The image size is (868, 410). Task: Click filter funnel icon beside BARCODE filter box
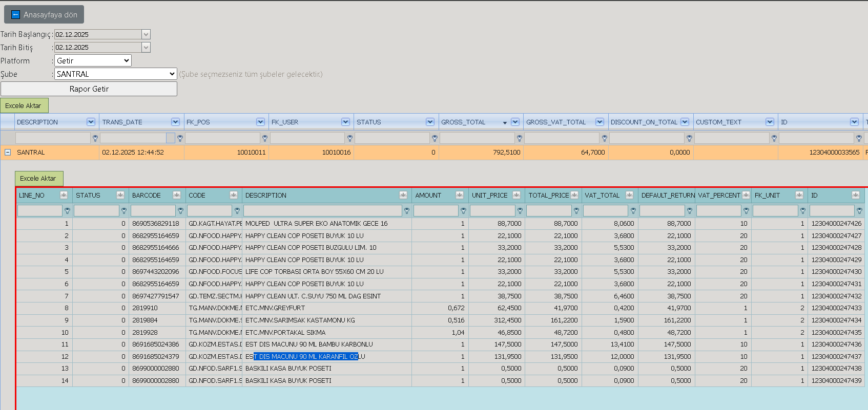pos(180,211)
